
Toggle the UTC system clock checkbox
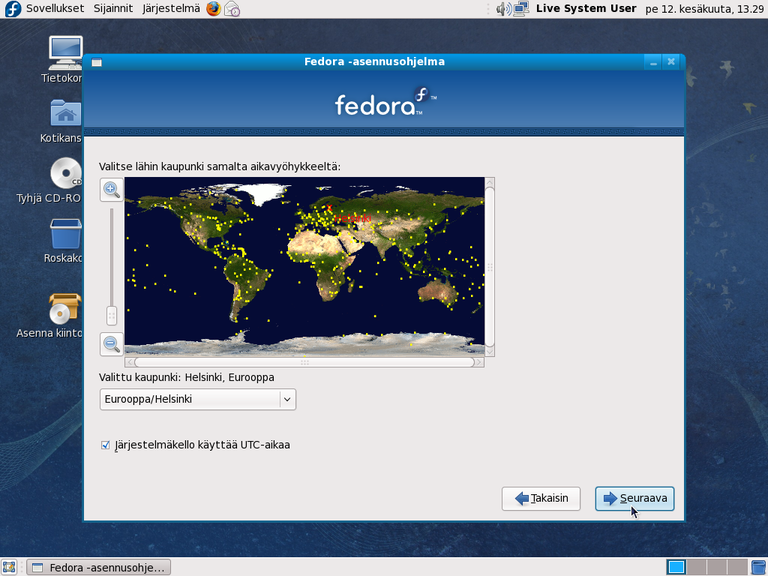[106, 445]
